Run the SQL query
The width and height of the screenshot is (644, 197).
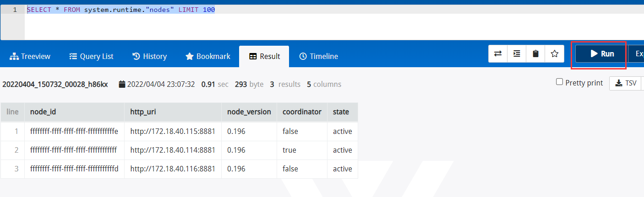[x=601, y=54]
